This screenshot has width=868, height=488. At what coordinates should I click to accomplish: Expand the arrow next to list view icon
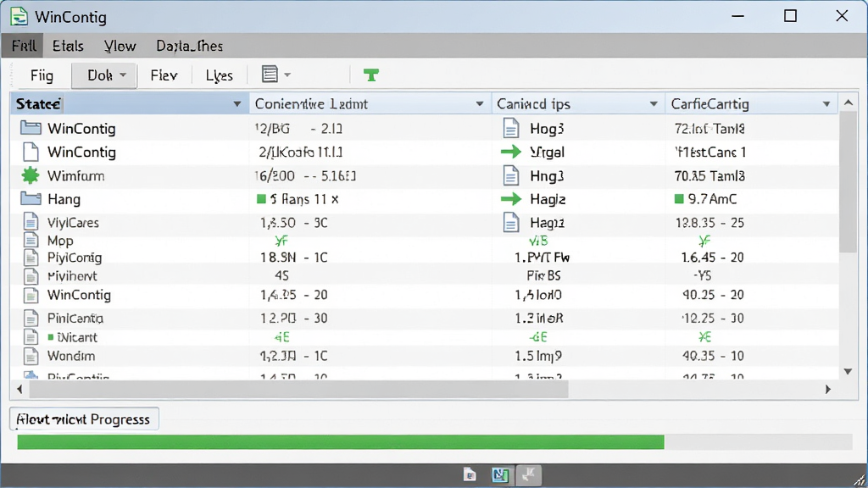click(287, 75)
